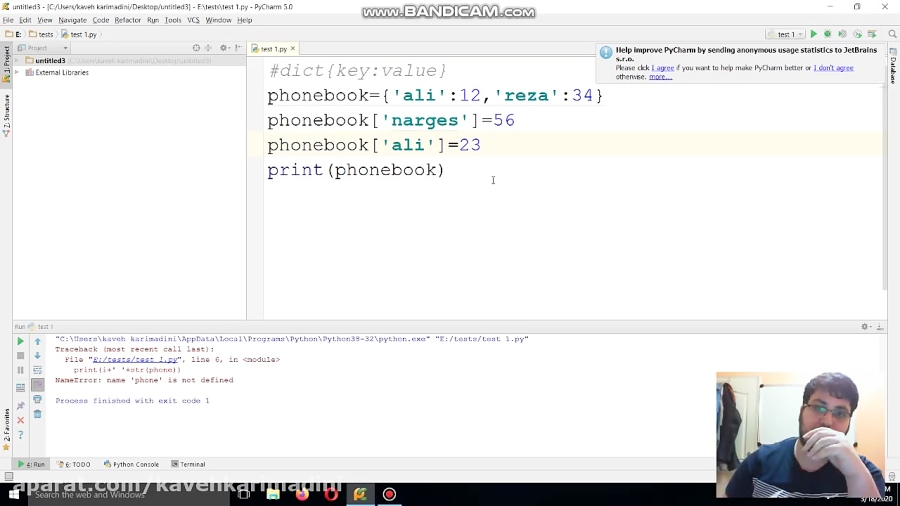Click the print icon in the Run panel
Screen dimensions: 900x506
pyautogui.click(x=37, y=400)
